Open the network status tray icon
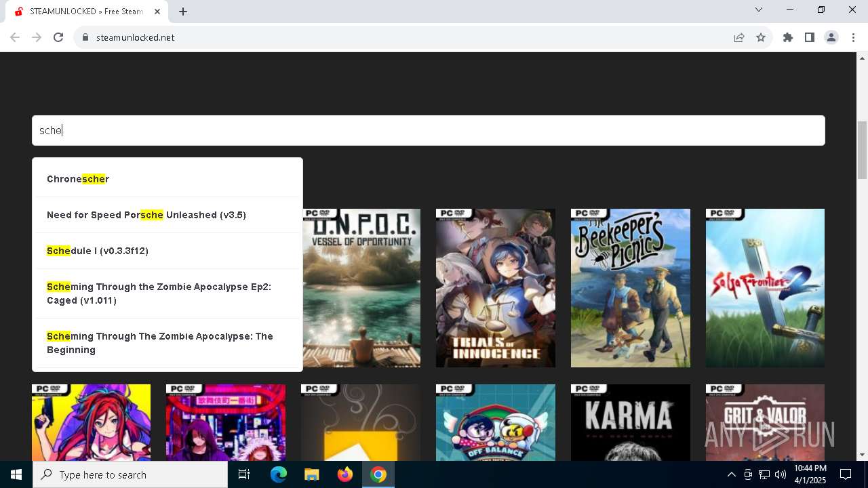The height and width of the screenshot is (488, 868). (x=764, y=474)
